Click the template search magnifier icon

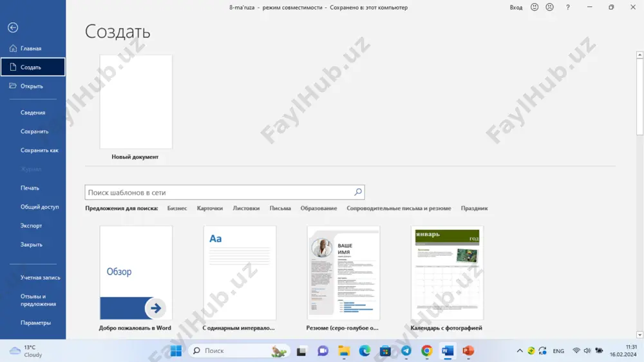(x=358, y=192)
